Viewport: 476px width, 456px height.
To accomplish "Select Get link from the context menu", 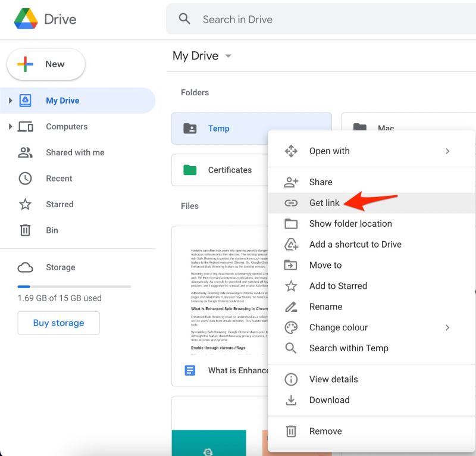I will (x=324, y=202).
